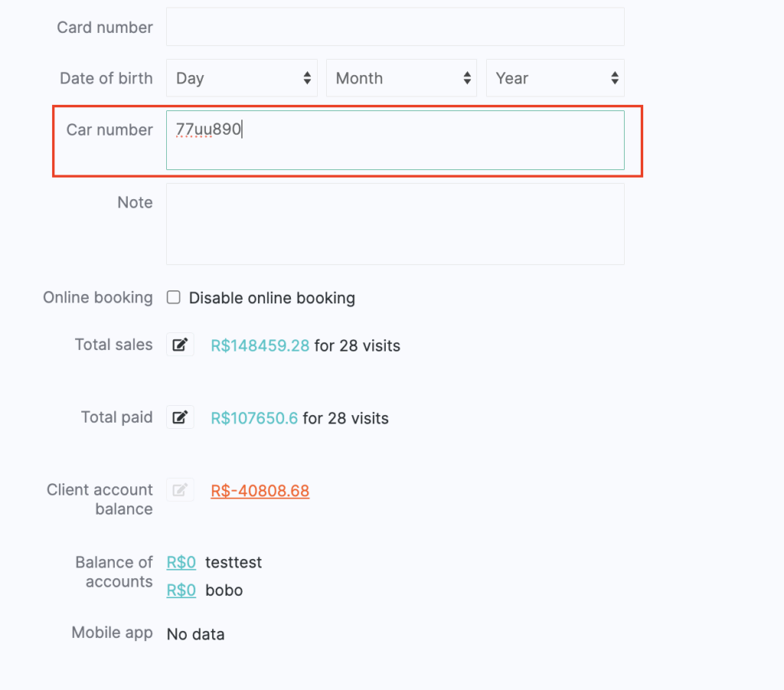Click the No data text for Mobile app
784x690 pixels.
195,634
